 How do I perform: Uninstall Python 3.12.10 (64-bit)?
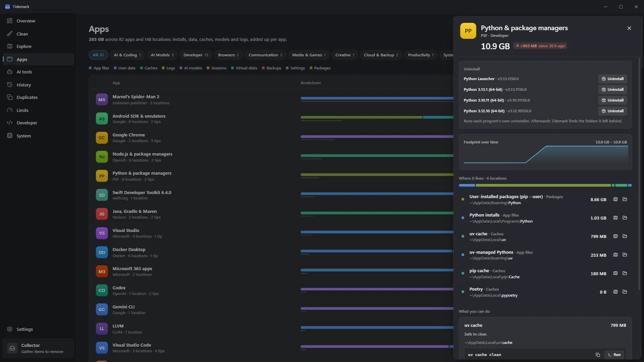pos(612,111)
